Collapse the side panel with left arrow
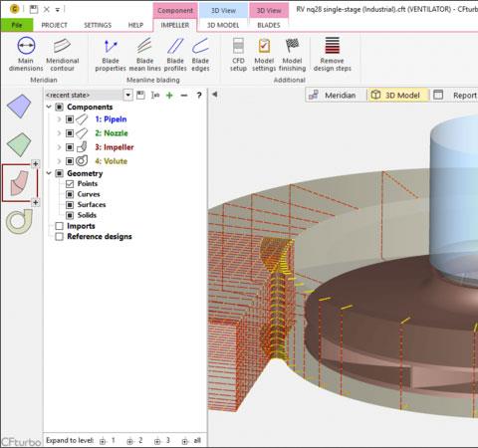 [x=215, y=95]
